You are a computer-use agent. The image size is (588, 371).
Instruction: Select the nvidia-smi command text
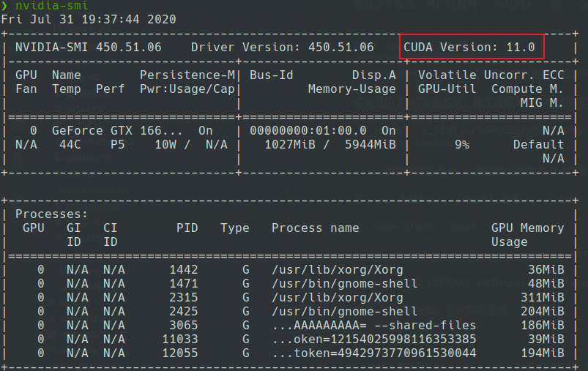(x=52, y=5)
